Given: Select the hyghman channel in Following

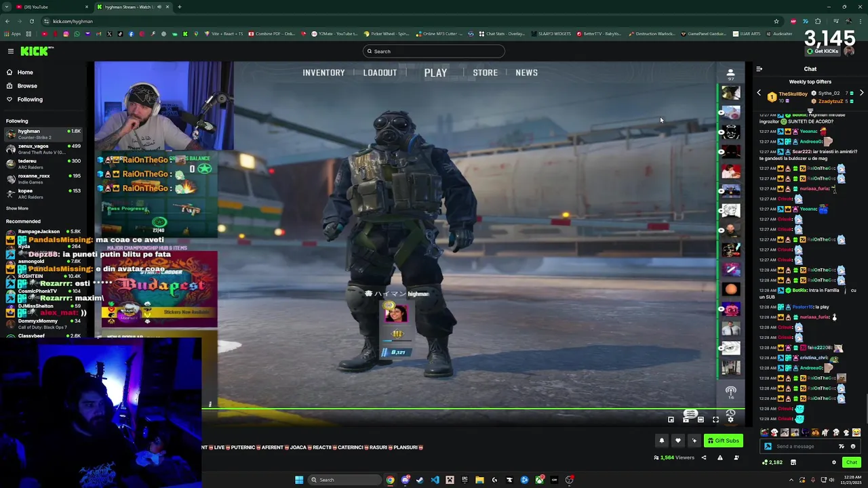Looking at the screenshot, I should [x=43, y=134].
